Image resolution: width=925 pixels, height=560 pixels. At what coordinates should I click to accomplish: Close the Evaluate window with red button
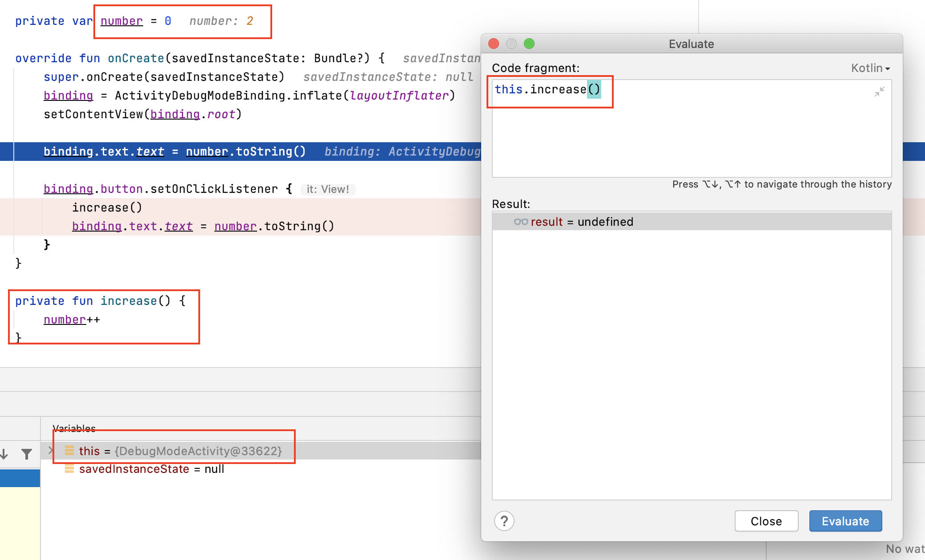coord(493,44)
